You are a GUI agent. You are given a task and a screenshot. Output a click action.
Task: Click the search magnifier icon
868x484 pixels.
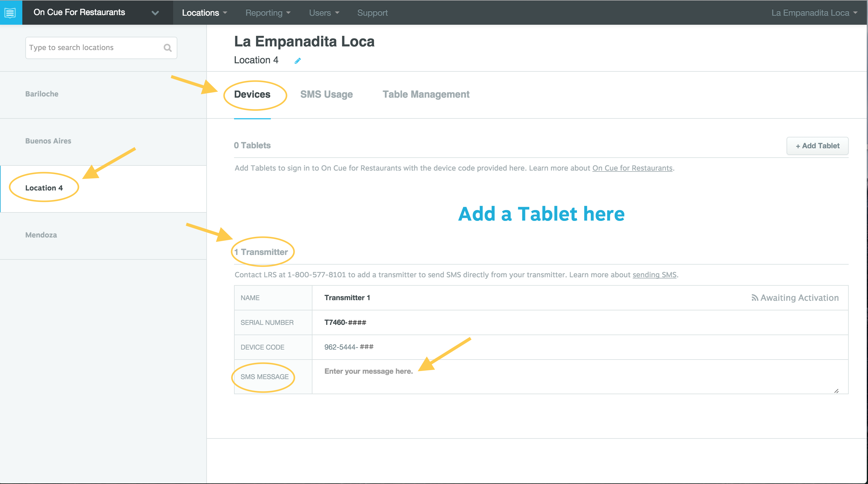[x=167, y=48]
